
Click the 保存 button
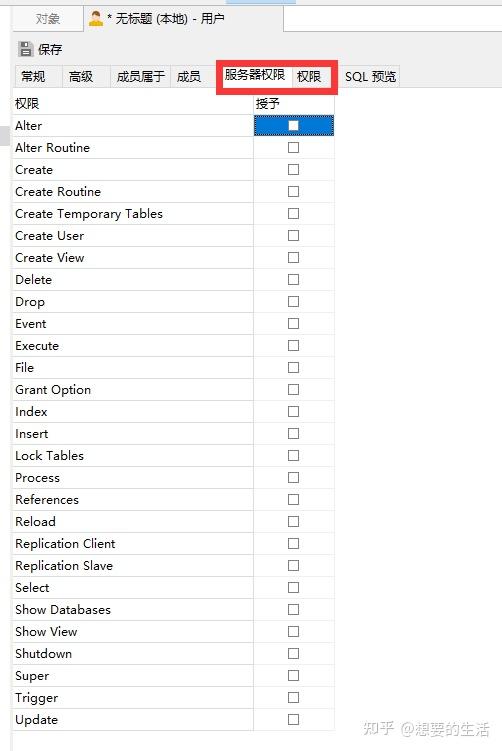(40, 49)
